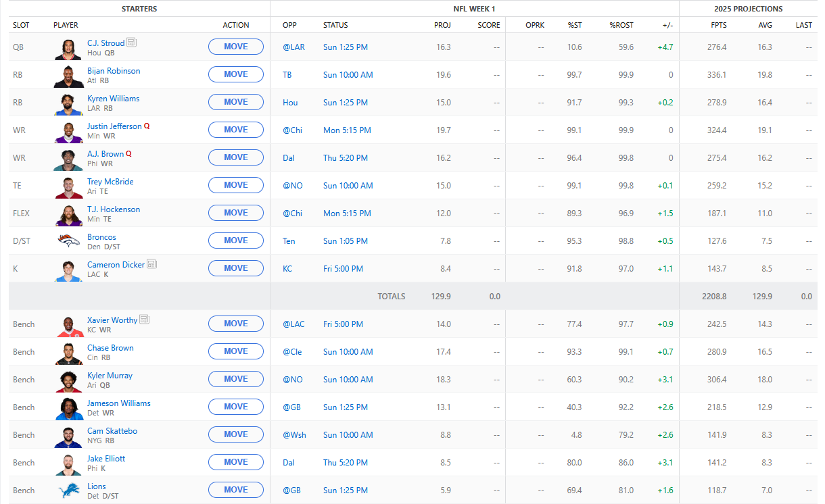Click Cam Skattebo's headshot
This screenshot has height=504, width=825.
point(69,436)
